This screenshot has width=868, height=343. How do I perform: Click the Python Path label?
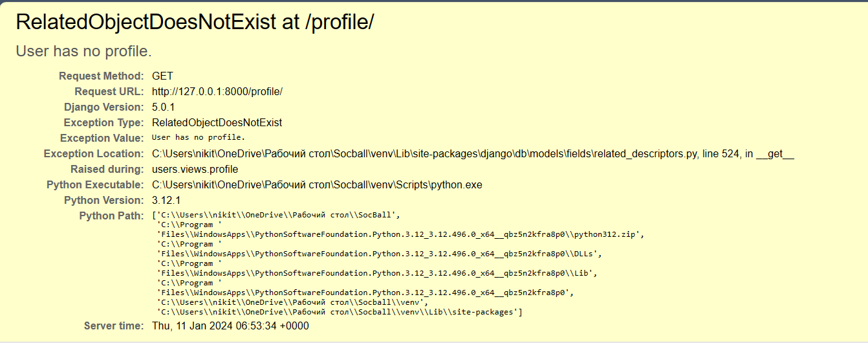[x=111, y=216]
